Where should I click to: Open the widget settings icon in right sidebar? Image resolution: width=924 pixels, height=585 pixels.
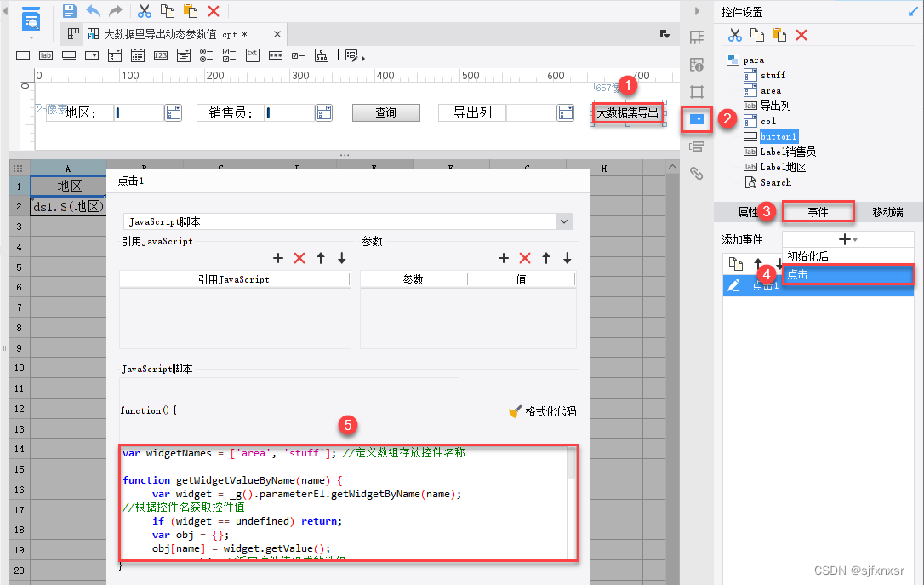coord(697,119)
